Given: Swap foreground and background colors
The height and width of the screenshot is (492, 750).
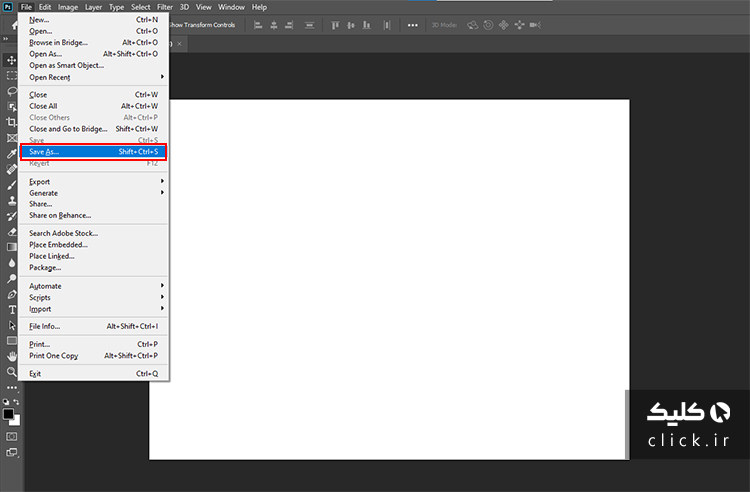Looking at the screenshot, I should (17, 402).
